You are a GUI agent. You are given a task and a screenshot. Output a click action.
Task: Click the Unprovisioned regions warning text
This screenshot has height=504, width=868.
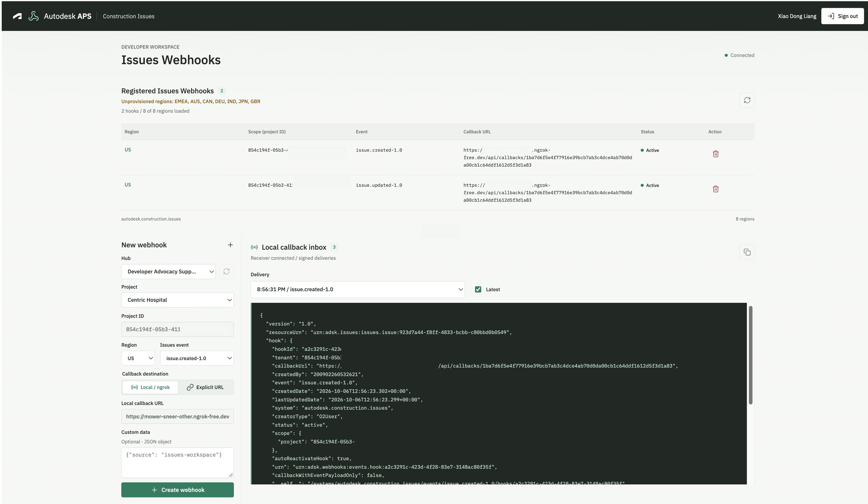190,101
